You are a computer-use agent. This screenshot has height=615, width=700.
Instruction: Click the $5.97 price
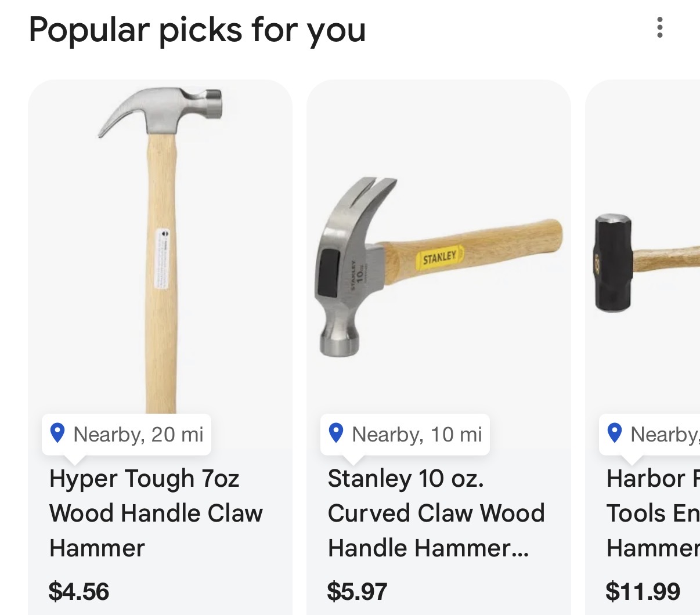357,592
